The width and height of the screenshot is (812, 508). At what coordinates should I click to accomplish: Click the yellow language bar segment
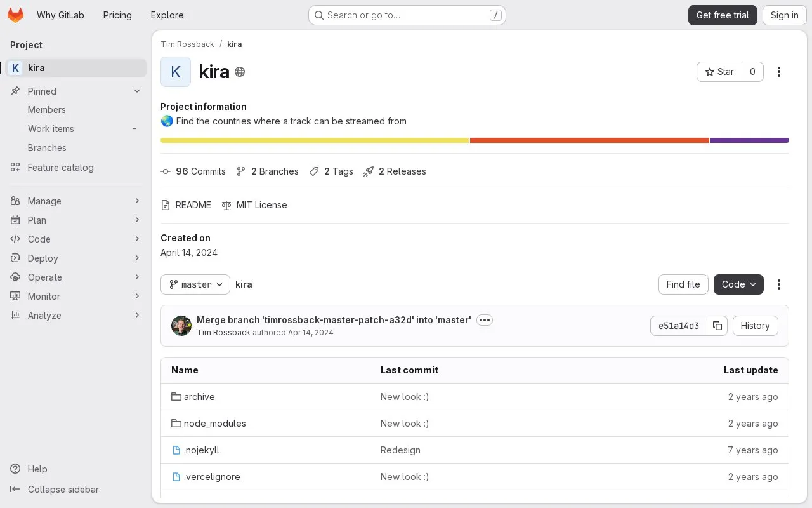315,140
